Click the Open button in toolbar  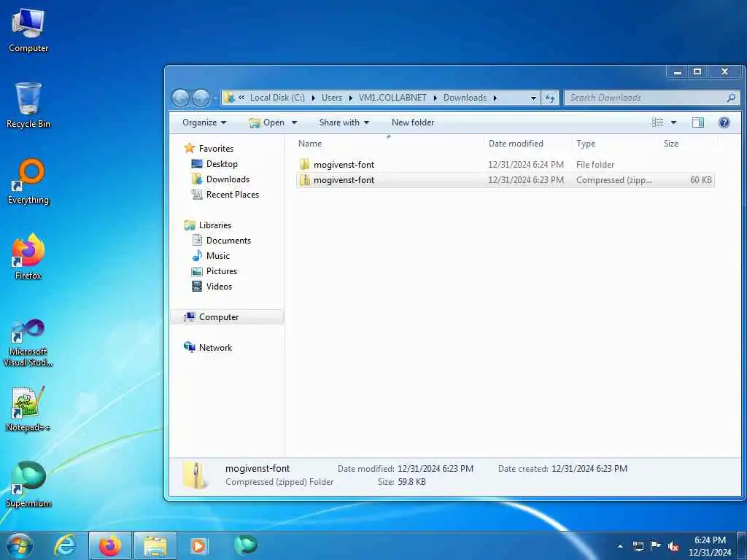[x=267, y=122]
